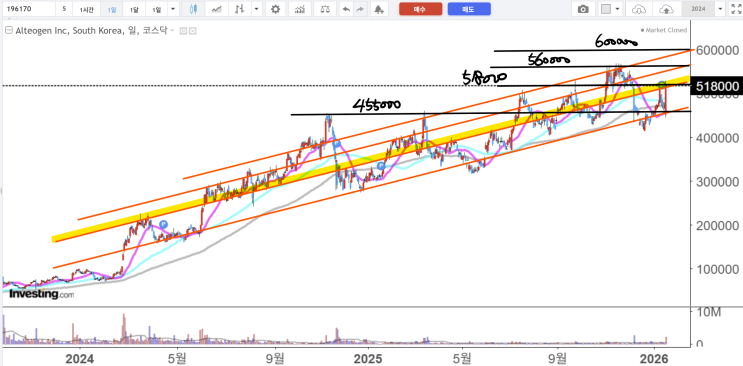Click the blue P marker near May 2024

coord(163,224)
